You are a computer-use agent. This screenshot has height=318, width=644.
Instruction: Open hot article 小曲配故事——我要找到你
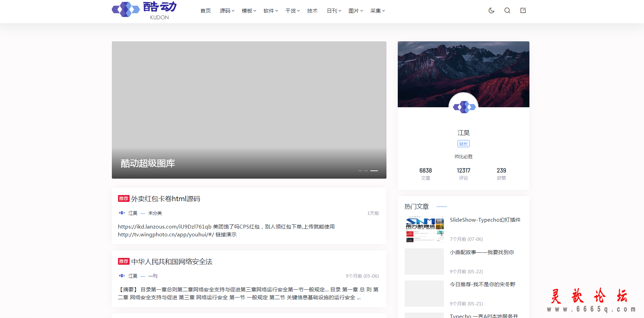tap(482, 252)
